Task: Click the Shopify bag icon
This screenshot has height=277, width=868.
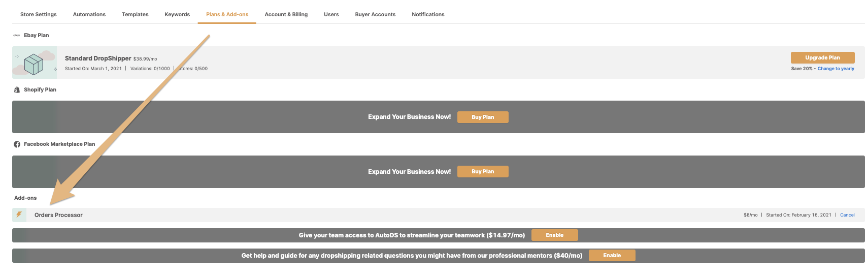Action: pos(17,90)
